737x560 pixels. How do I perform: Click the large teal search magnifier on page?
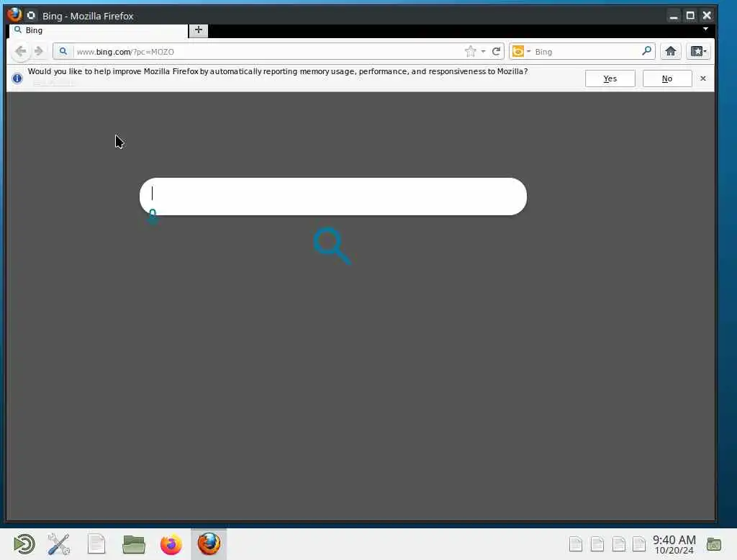coord(333,245)
